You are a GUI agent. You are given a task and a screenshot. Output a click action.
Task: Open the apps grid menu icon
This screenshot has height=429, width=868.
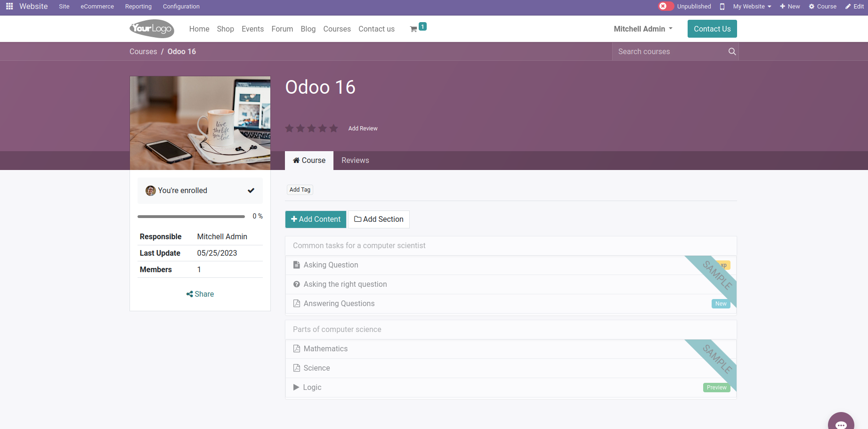pyautogui.click(x=9, y=6)
